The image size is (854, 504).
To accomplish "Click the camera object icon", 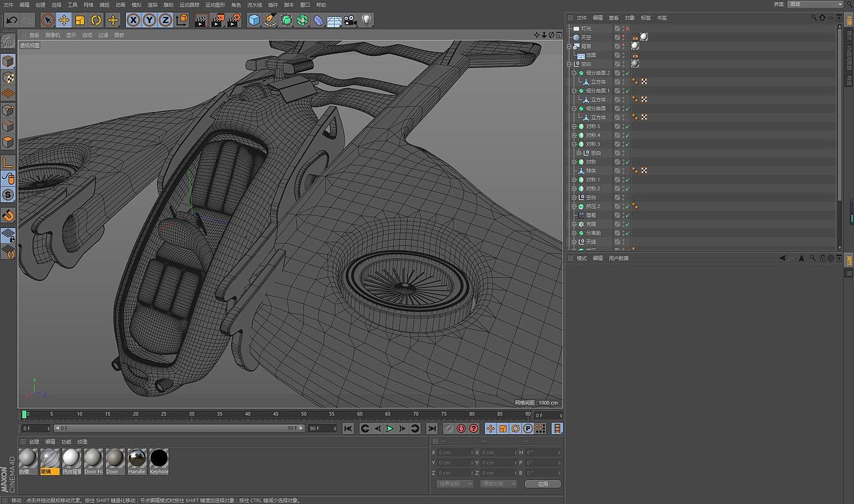I will coord(350,20).
